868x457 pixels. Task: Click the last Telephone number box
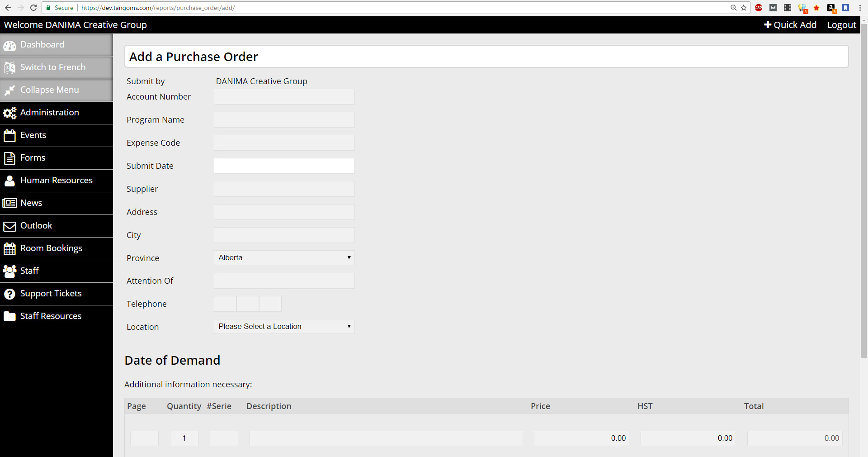(x=270, y=304)
